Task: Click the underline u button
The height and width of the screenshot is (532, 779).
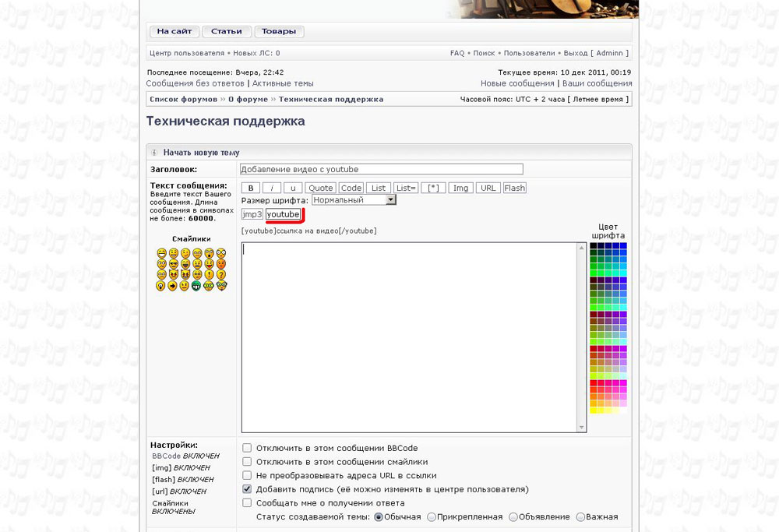Action: click(x=292, y=188)
